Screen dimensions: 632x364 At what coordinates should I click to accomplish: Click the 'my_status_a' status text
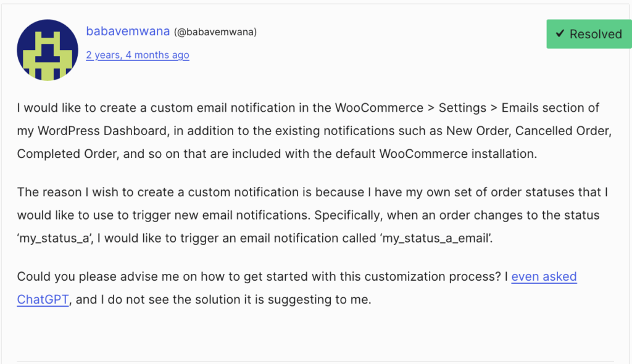(54, 239)
